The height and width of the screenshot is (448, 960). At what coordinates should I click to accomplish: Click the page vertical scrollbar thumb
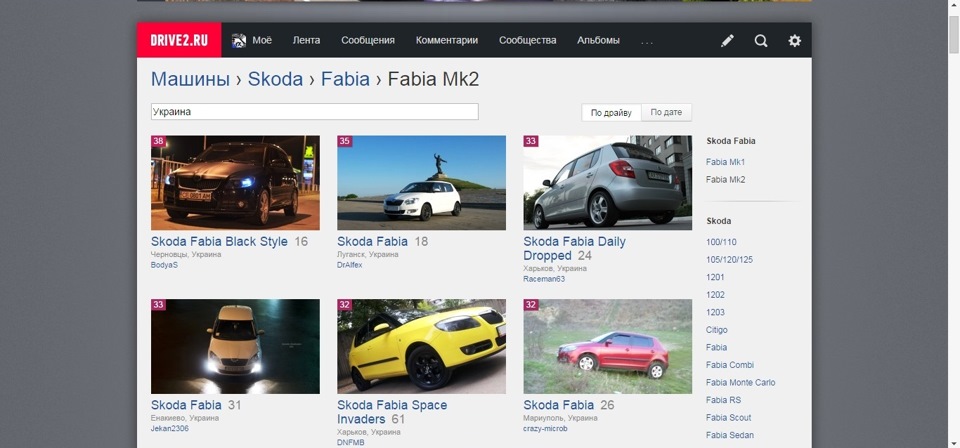pyautogui.click(x=954, y=35)
